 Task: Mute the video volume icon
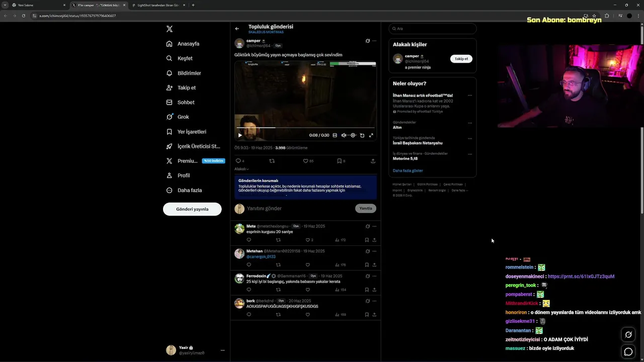point(344,135)
